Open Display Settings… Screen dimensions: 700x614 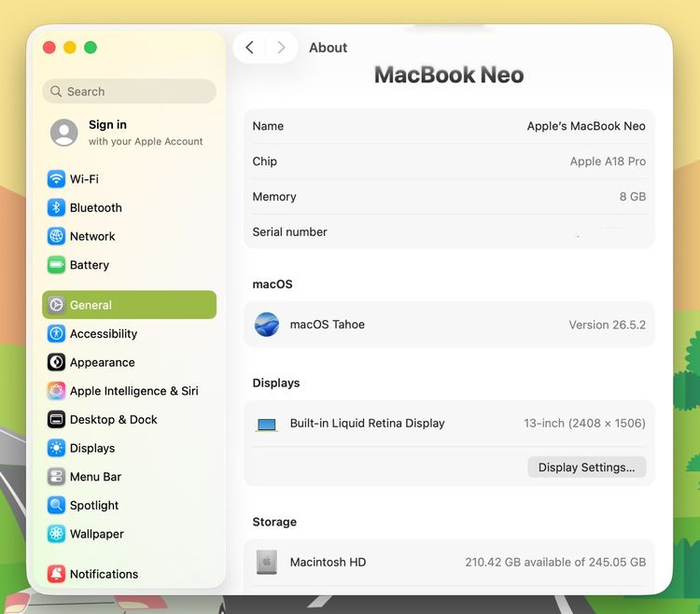[x=587, y=467]
